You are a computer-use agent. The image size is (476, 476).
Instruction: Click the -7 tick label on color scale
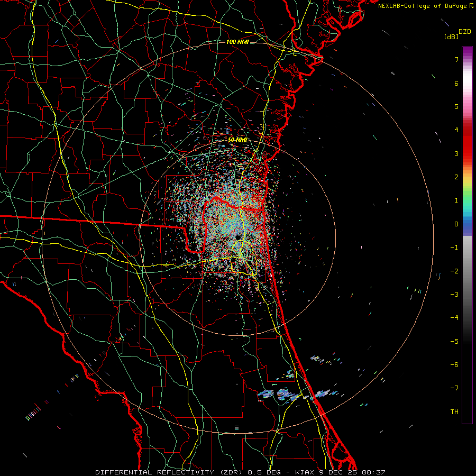point(454,388)
